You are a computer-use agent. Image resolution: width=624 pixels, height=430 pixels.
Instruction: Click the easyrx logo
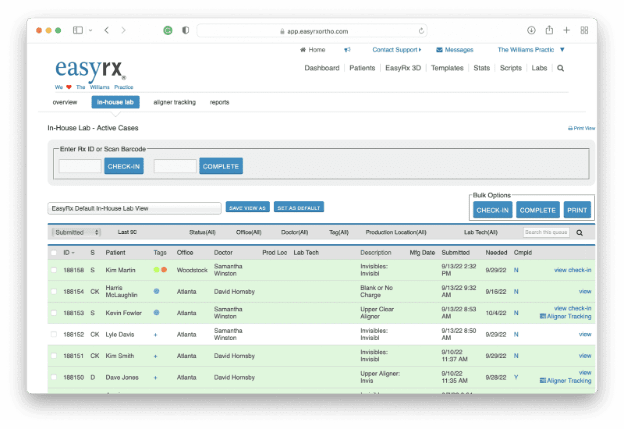click(90, 69)
